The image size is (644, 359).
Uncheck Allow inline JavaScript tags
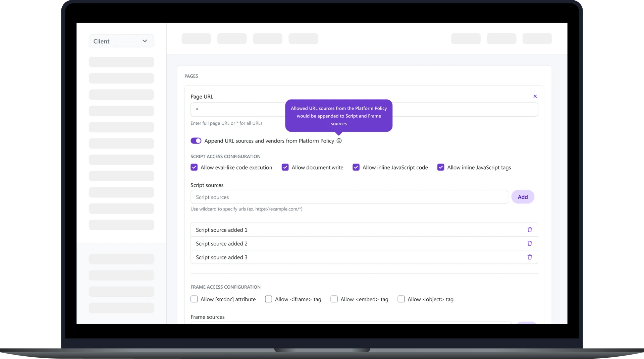(x=441, y=167)
